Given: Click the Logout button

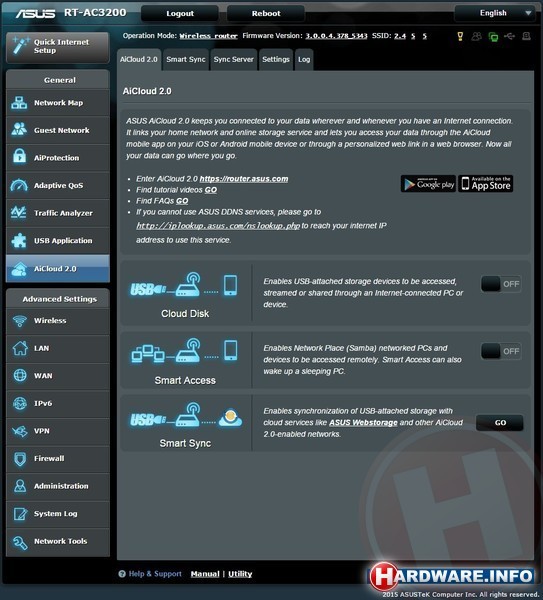Looking at the screenshot, I should pyautogui.click(x=180, y=13).
